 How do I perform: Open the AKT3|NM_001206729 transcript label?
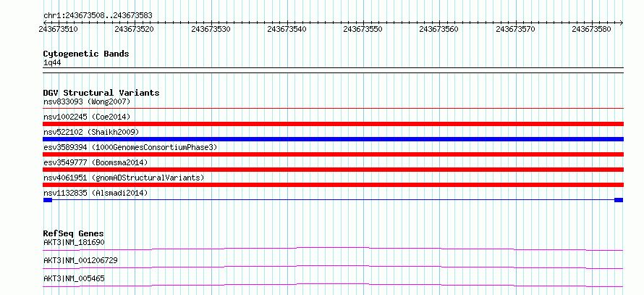click(x=80, y=260)
